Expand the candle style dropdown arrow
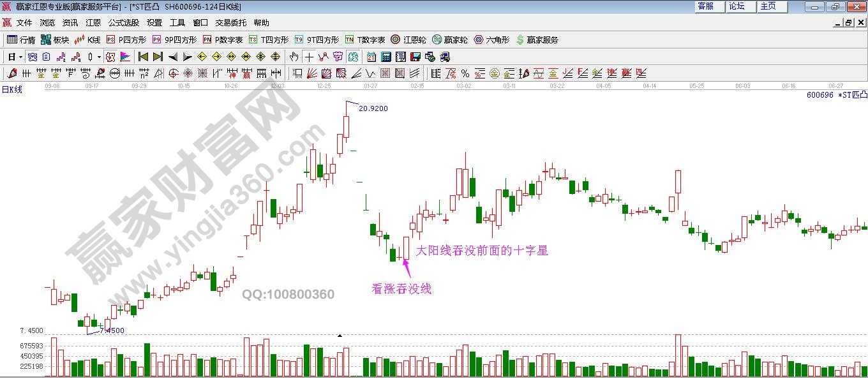 coord(98,56)
